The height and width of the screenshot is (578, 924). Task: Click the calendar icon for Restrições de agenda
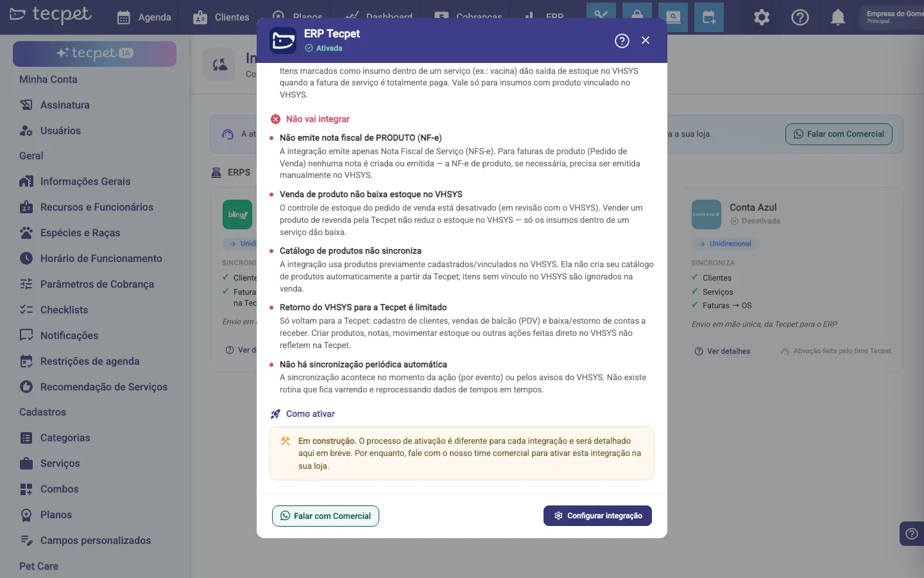26,361
